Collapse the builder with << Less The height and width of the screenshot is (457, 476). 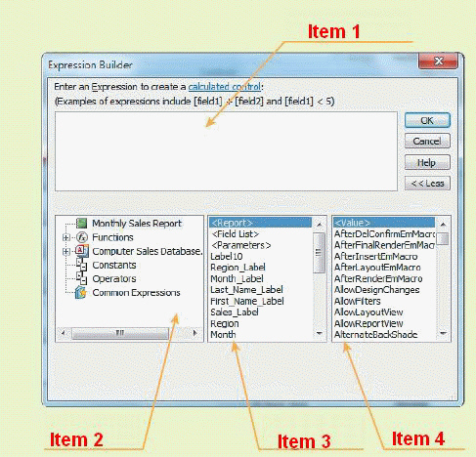click(x=427, y=184)
